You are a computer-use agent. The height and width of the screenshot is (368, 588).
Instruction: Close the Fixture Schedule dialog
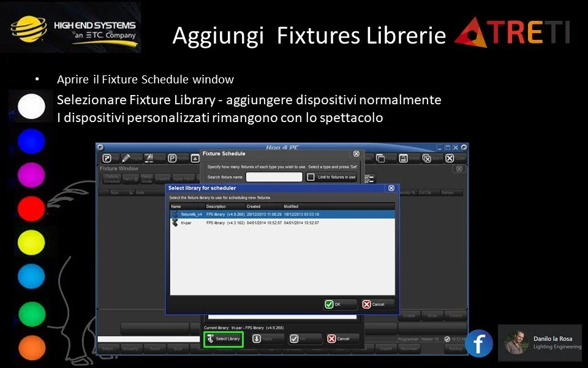point(356,153)
